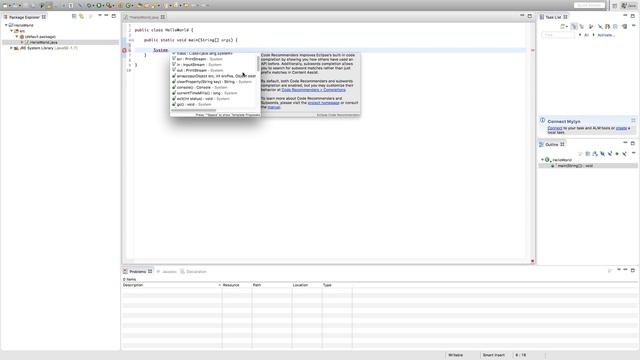Switch to the Task List tab
Image resolution: width=640 pixels, height=360 pixels.
coord(553,17)
